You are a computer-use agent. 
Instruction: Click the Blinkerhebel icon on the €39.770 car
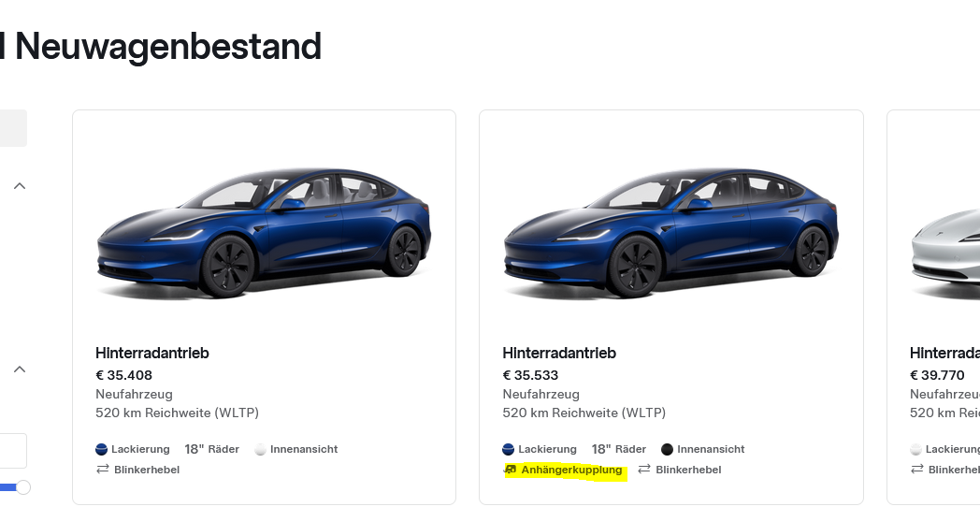click(916, 470)
